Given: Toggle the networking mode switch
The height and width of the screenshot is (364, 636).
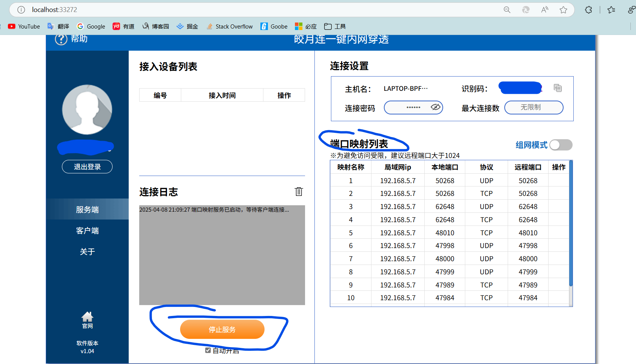Looking at the screenshot, I should 561,145.
